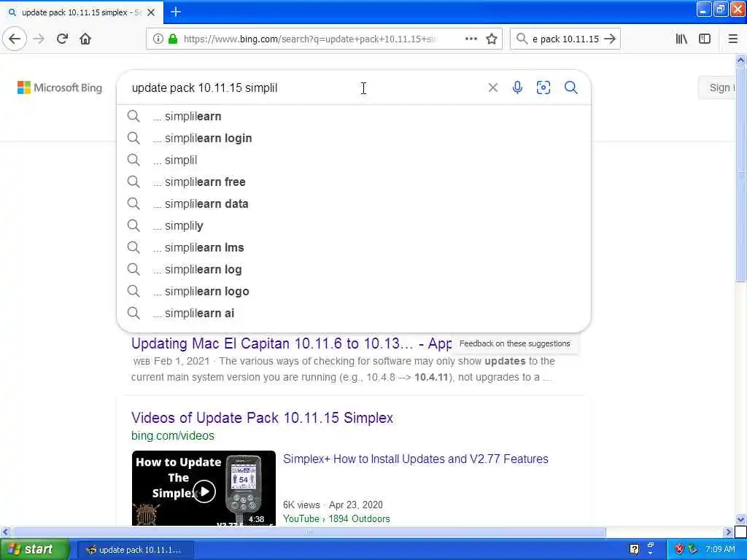Reload the current Bing page

click(62, 39)
